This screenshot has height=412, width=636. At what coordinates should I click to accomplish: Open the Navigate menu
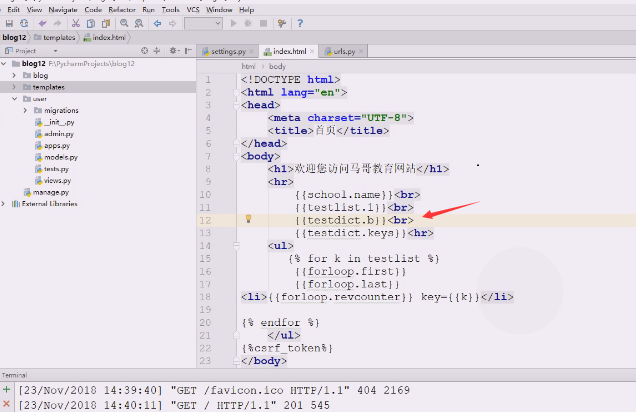pyautogui.click(x=63, y=9)
